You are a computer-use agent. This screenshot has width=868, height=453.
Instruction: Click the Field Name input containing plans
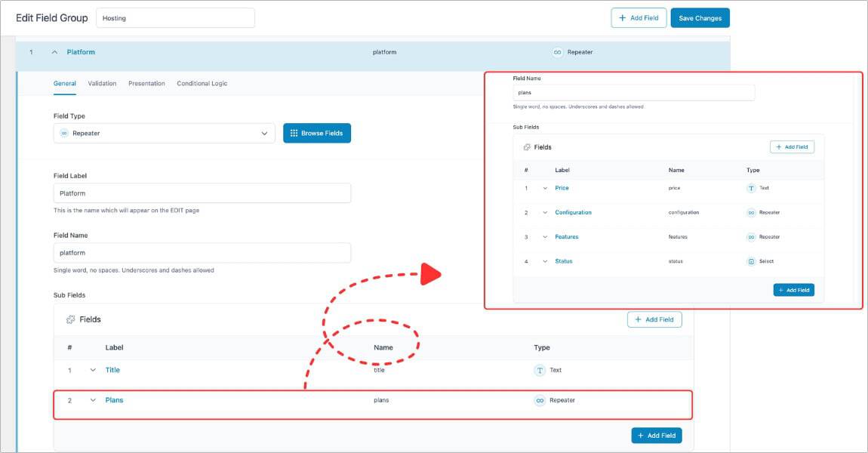pos(634,92)
